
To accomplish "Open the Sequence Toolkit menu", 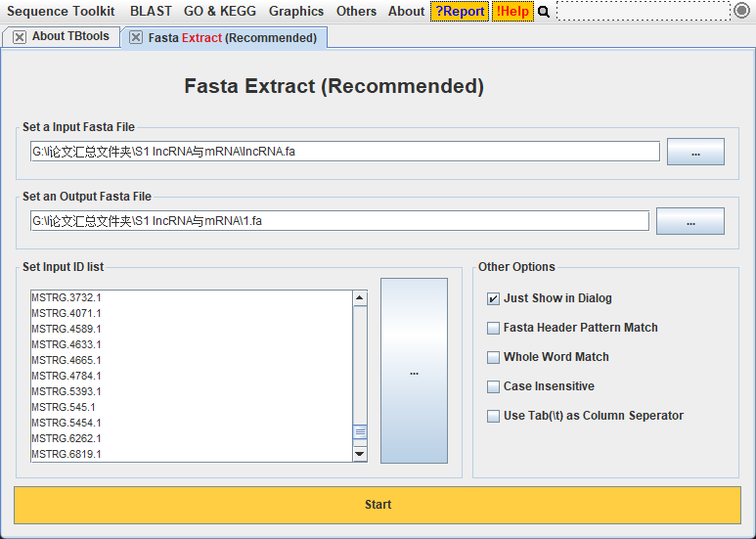I will pyautogui.click(x=61, y=12).
